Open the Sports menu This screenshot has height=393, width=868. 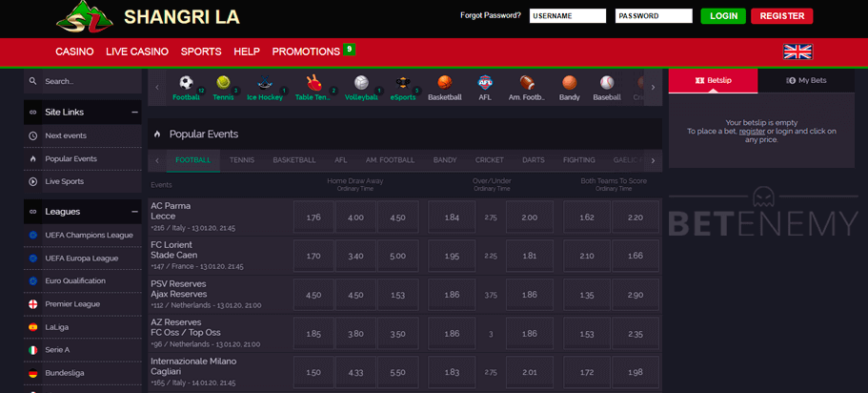(x=201, y=52)
